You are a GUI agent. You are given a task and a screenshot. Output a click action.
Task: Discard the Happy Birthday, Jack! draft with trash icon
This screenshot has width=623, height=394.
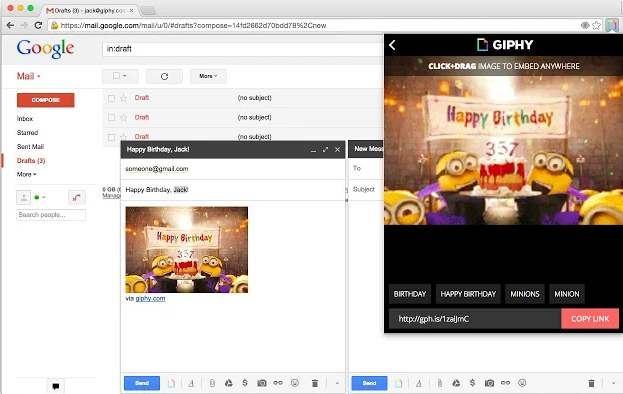(x=315, y=383)
